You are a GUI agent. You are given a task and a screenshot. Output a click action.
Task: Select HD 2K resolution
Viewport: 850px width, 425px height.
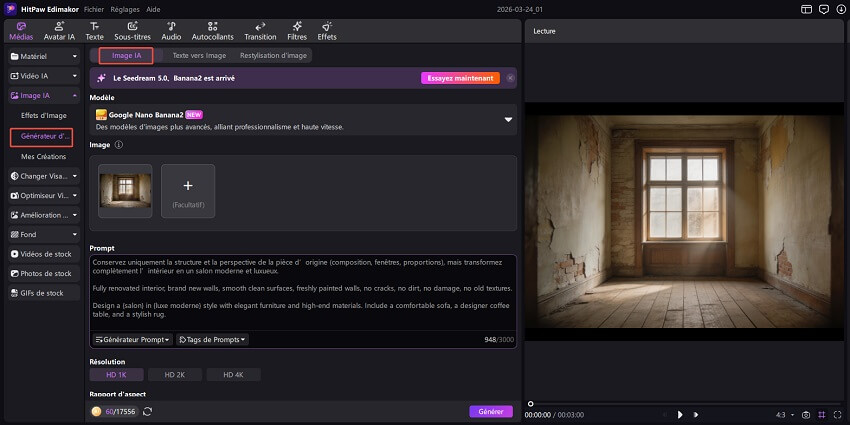[x=173, y=375]
